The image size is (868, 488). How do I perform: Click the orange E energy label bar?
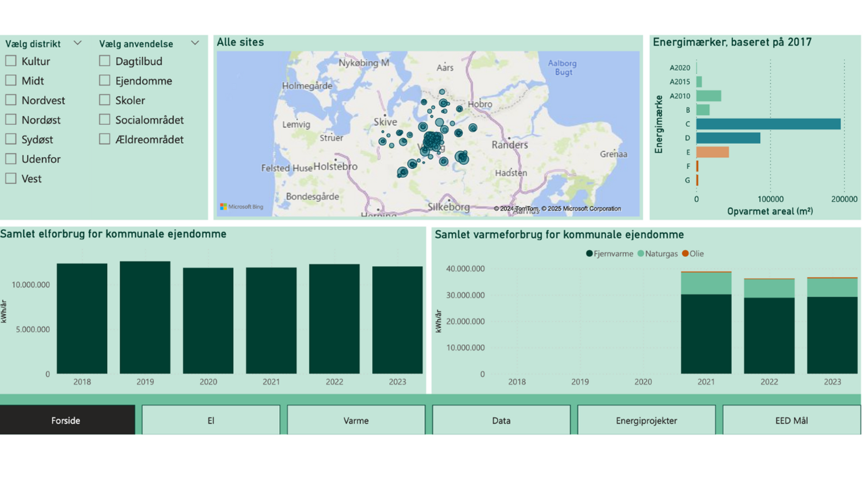coord(712,152)
